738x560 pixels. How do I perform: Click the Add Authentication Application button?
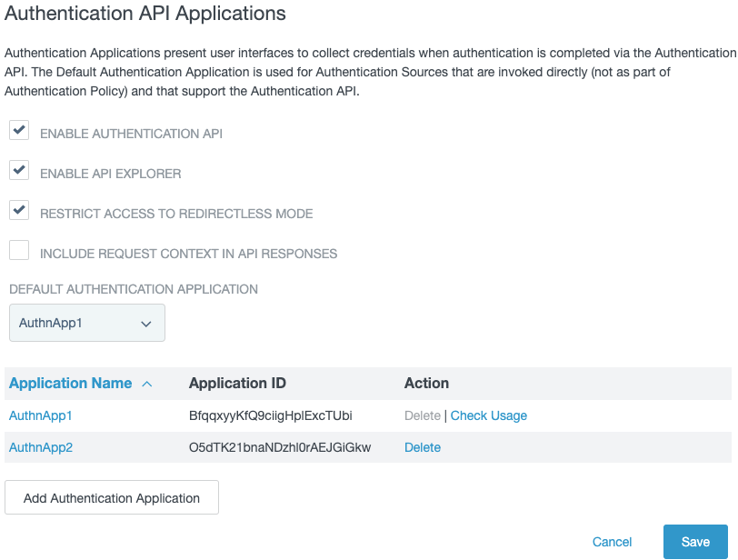coord(111,497)
